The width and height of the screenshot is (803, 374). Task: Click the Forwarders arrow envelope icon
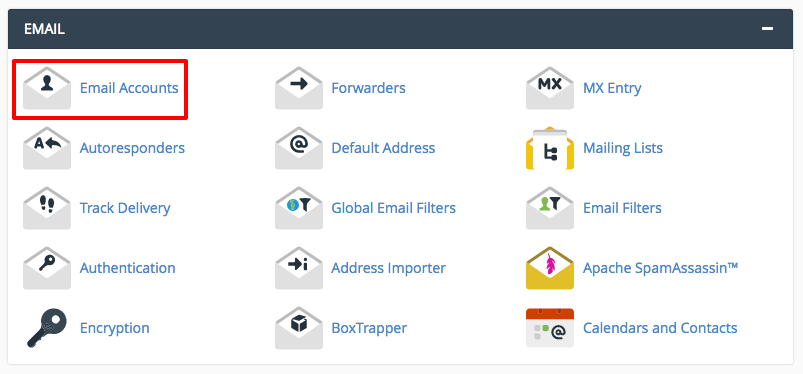coord(299,88)
